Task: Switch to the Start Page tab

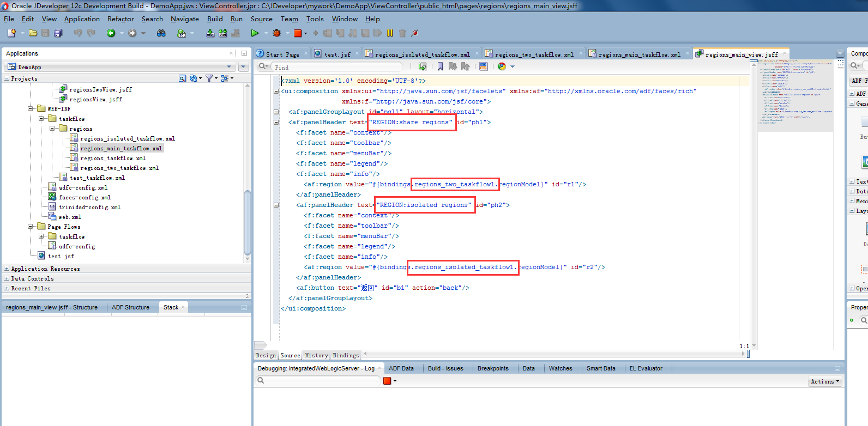Action: click(x=282, y=54)
